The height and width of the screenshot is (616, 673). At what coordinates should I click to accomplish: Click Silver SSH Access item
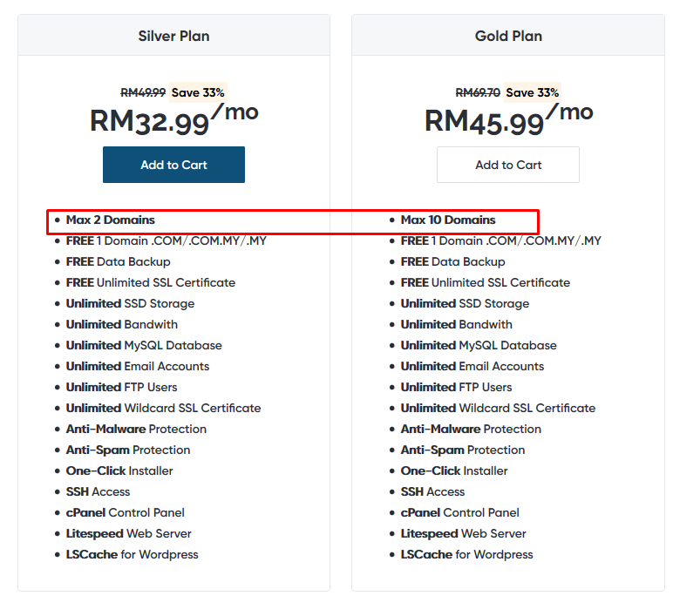click(98, 491)
